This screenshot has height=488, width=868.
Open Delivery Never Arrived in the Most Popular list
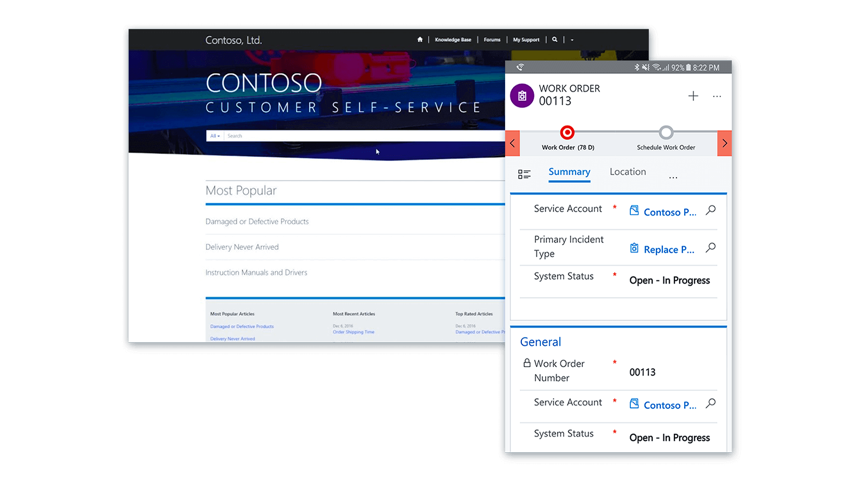pos(242,247)
